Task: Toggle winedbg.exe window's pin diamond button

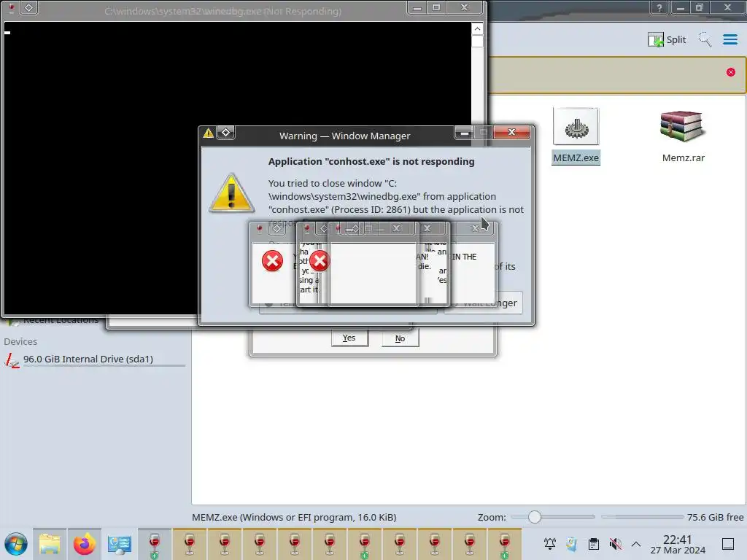Action: click(28, 7)
